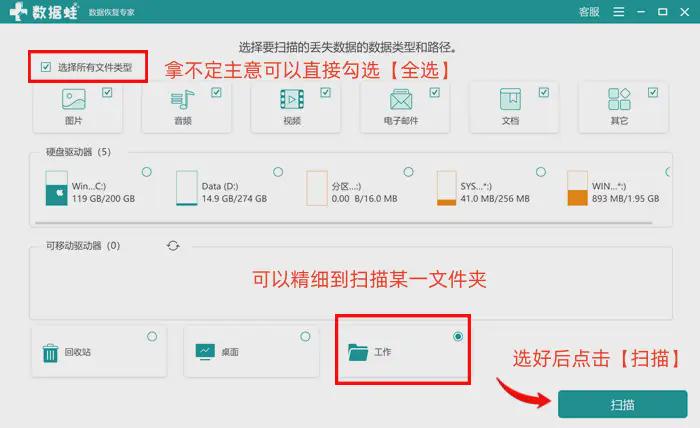Toggle the 选择所有文件类型 select-all checkbox
This screenshot has height=428, width=700.
click(46, 67)
